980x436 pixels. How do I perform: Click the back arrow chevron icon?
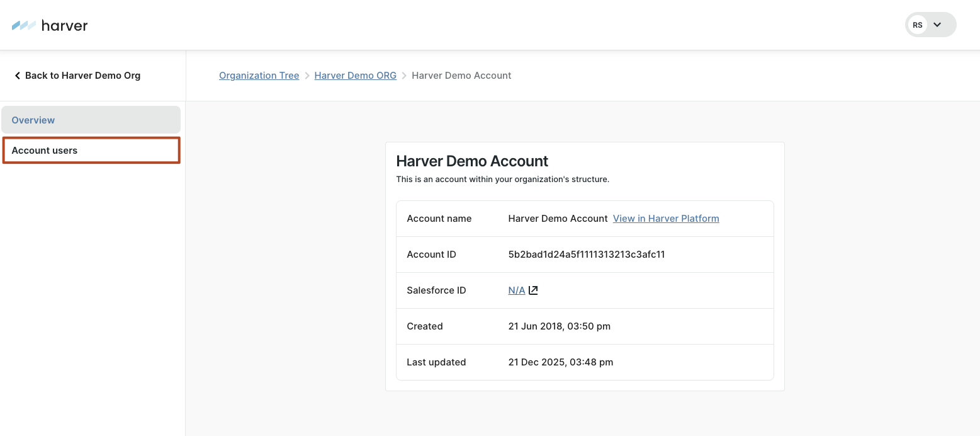pos(18,76)
